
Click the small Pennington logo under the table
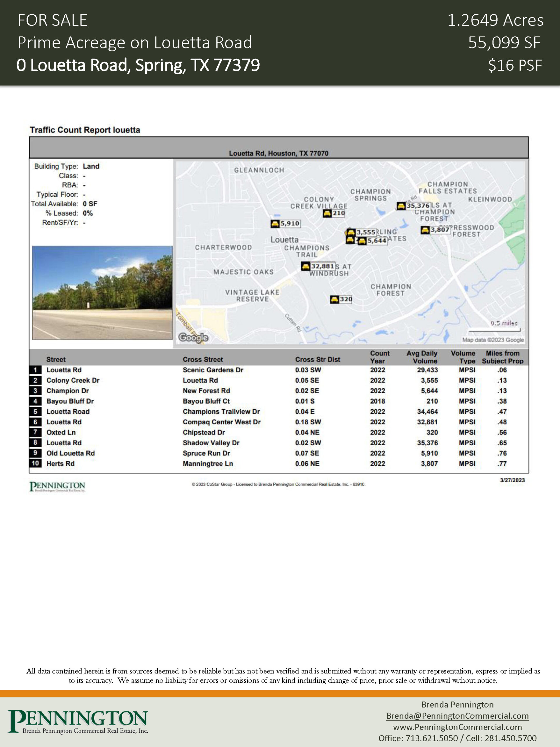pyautogui.click(x=57, y=487)
